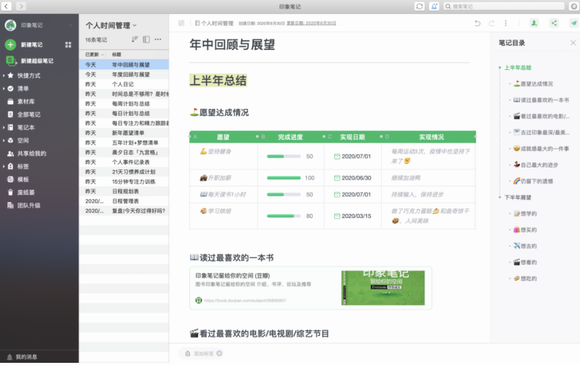Click the progress bar showing 100
This screenshot has width=580, height=365.
(x=284, y=178)
